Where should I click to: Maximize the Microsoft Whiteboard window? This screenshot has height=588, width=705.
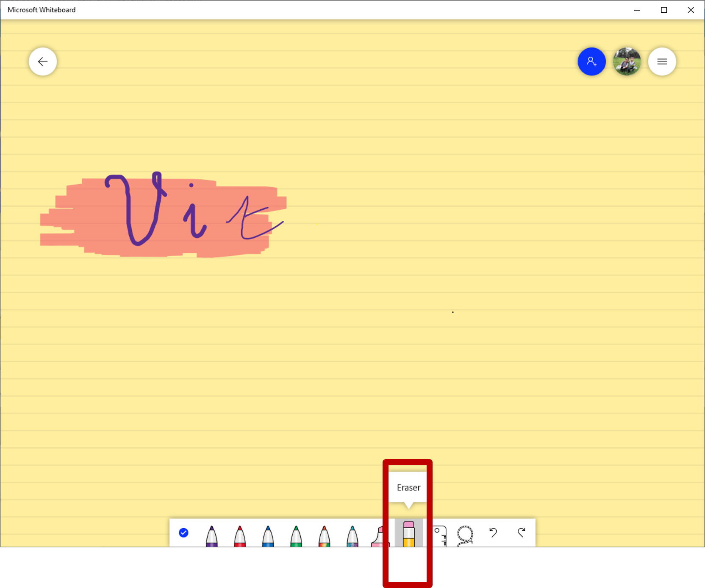pyautogui.click(x=664, y=10)
